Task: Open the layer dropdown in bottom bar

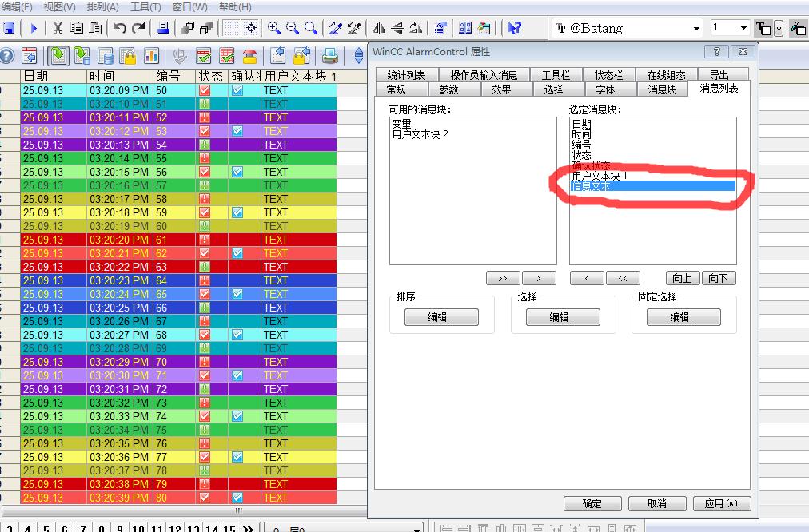Action: 416,529
